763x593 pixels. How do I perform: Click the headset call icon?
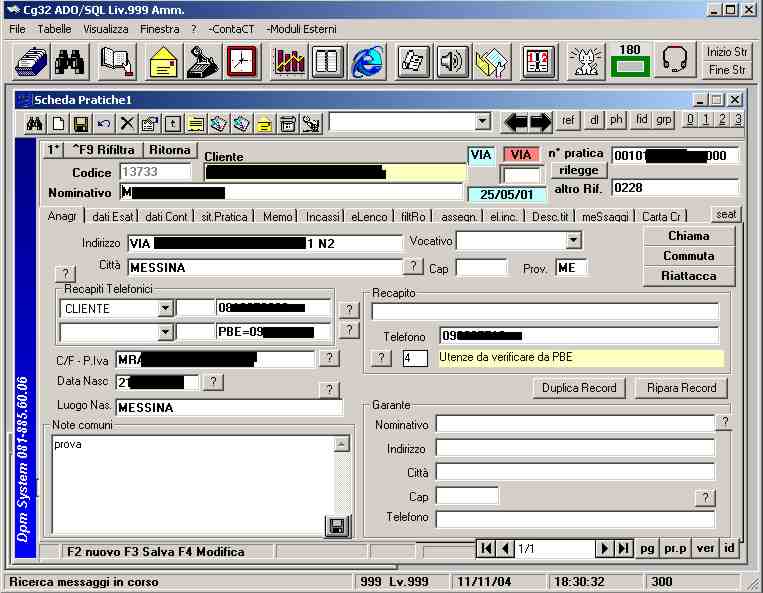click(x=675, y=61)
